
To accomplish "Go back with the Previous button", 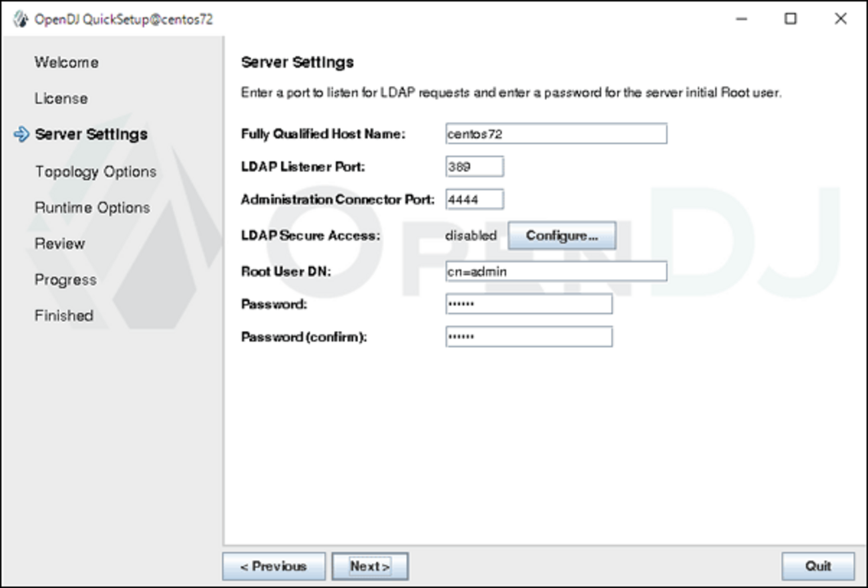I will click(274, 567).
